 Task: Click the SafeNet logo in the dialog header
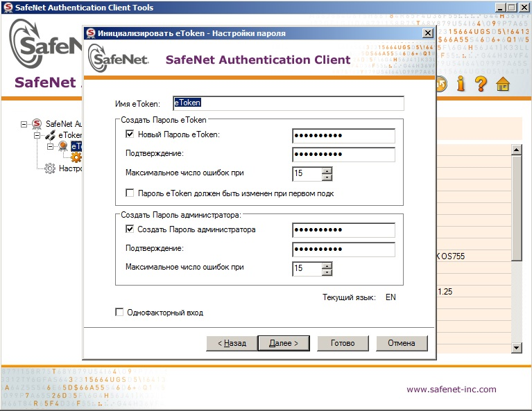(x=118, y=59)
